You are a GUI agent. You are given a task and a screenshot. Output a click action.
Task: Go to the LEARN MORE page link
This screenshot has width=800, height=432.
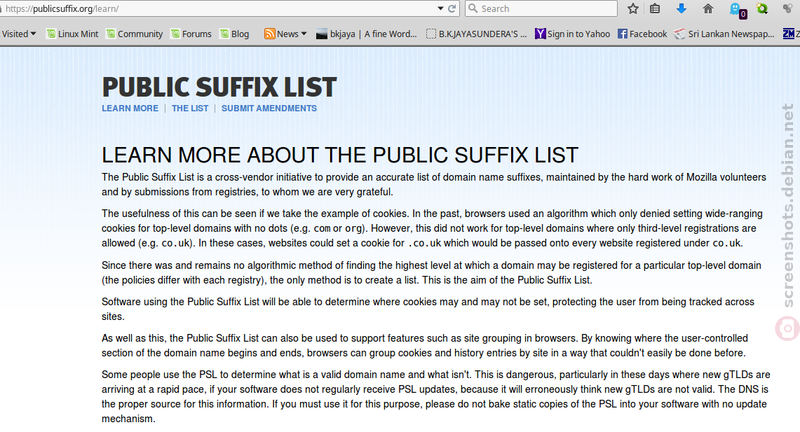130,108
